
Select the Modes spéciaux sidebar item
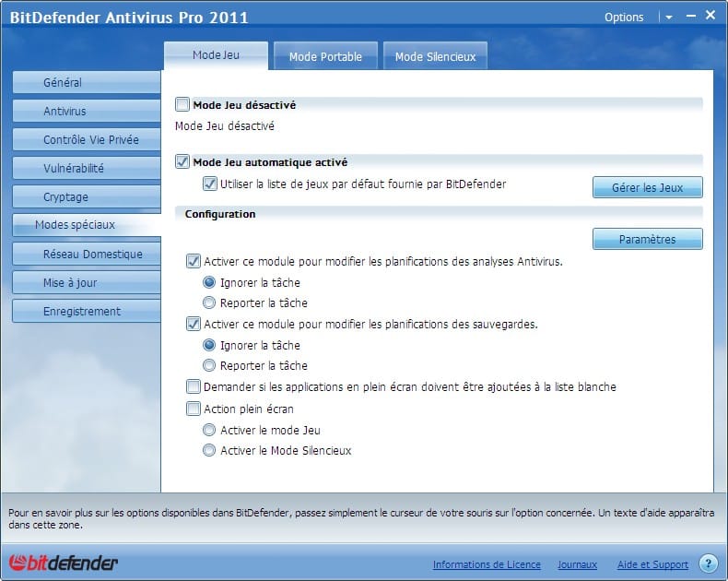(87, 225)
